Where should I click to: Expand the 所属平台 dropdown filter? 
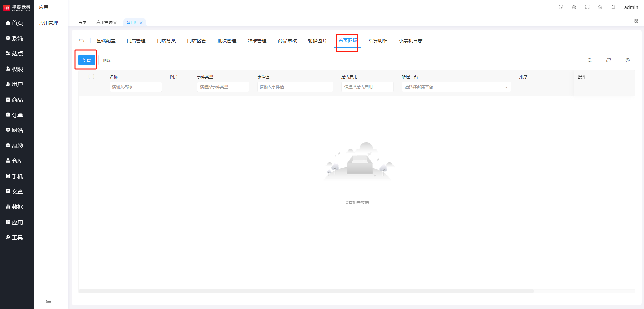(x=456, y=87)
